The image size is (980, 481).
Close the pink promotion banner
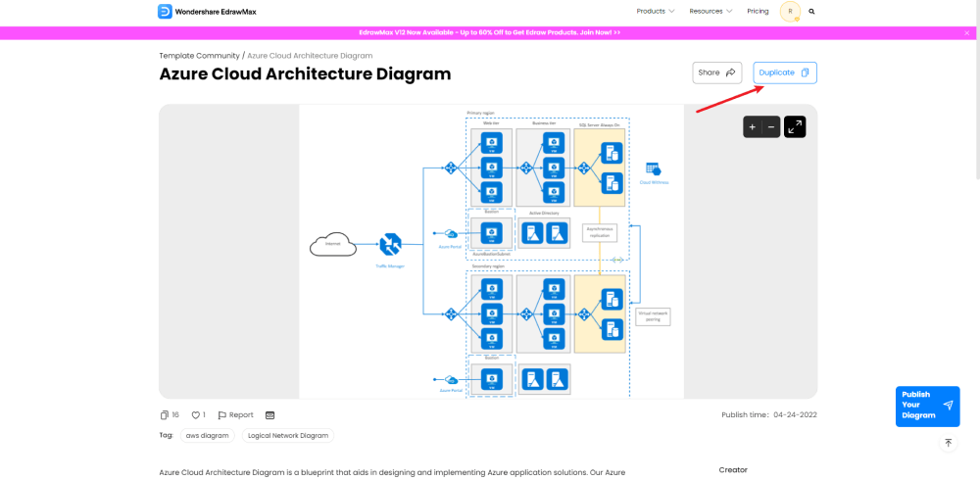[x=967, y=32]
